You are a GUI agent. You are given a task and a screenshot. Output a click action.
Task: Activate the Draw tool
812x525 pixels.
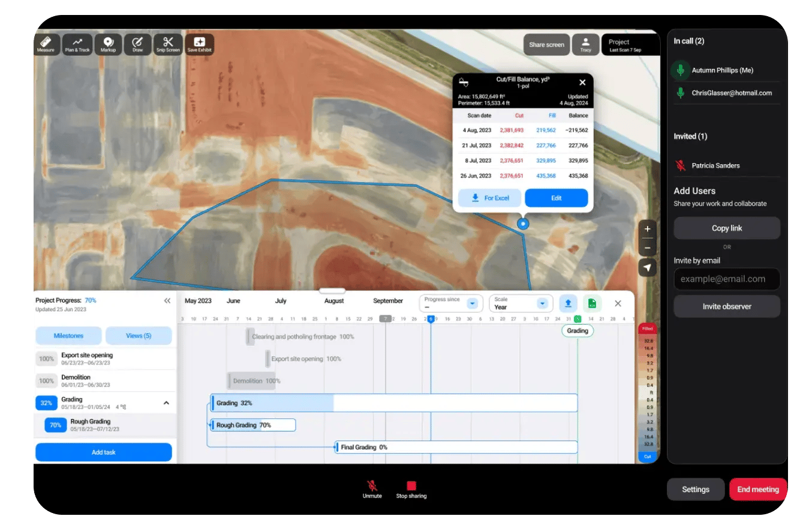click(x=137, y=44)
